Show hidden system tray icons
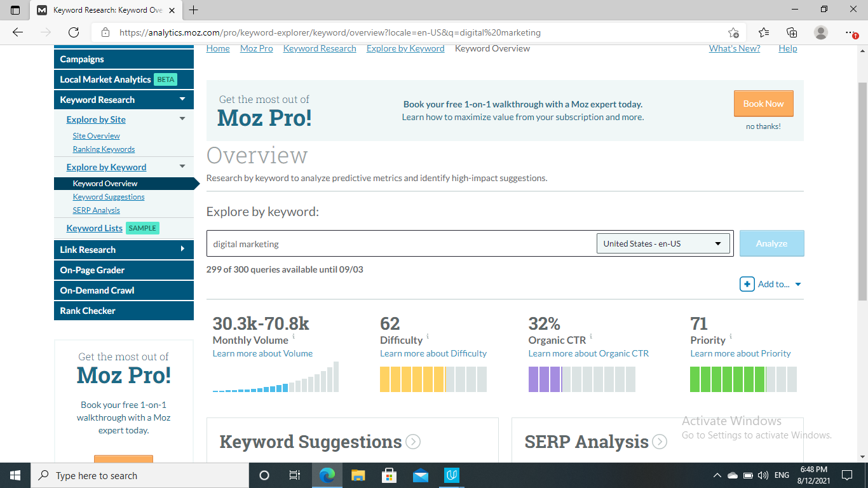This screenshot has width=868, height=488. 717,475
